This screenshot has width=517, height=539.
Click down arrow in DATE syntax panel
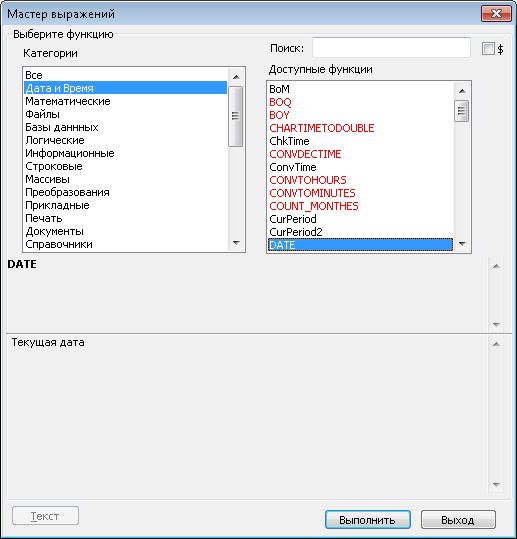click(496, 324)
